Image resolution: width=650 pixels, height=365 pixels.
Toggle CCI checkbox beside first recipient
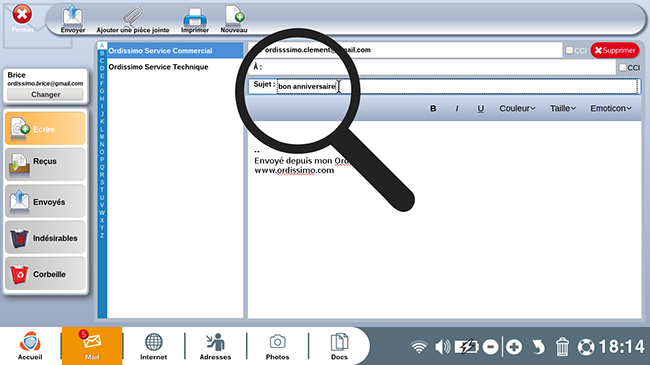coord(570,50)
